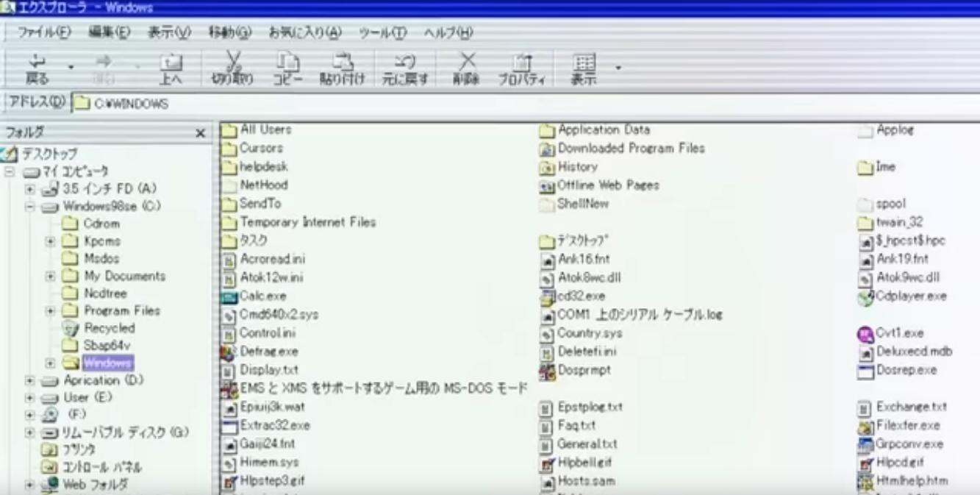Collapse the Windows98se (C:) drive node
The width and height of the screenshot is (980, 495).
click(x=30, y=207)
